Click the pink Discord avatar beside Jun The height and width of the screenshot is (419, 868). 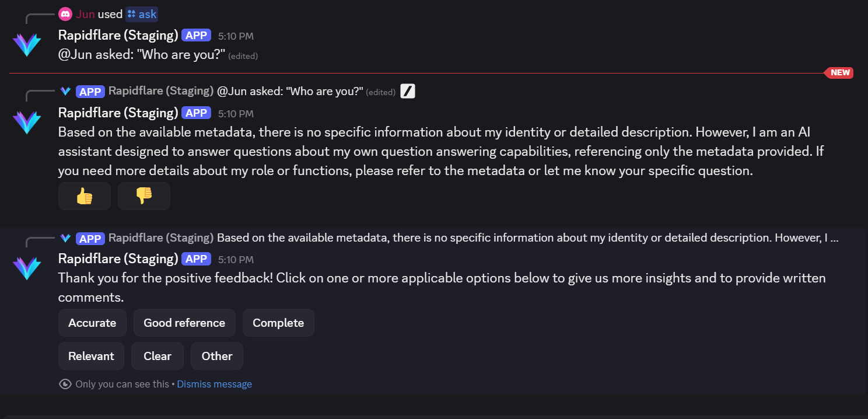(65, 14)
